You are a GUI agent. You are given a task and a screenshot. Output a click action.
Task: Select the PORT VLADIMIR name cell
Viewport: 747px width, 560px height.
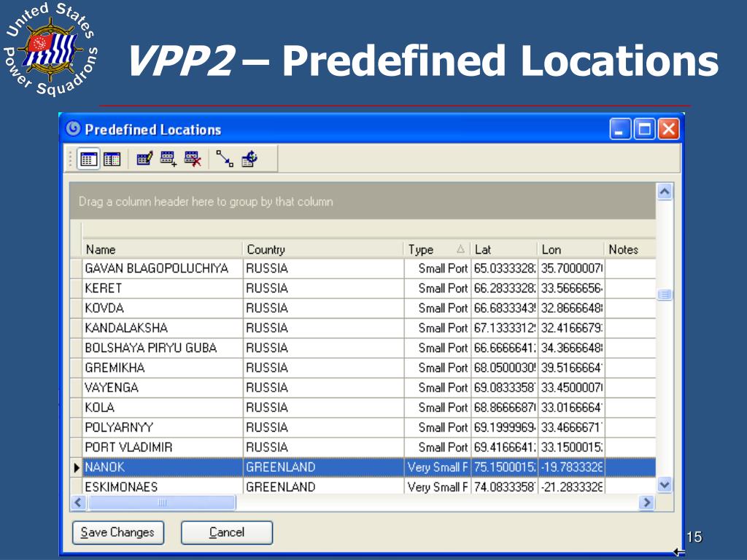[x=163, y=448]
